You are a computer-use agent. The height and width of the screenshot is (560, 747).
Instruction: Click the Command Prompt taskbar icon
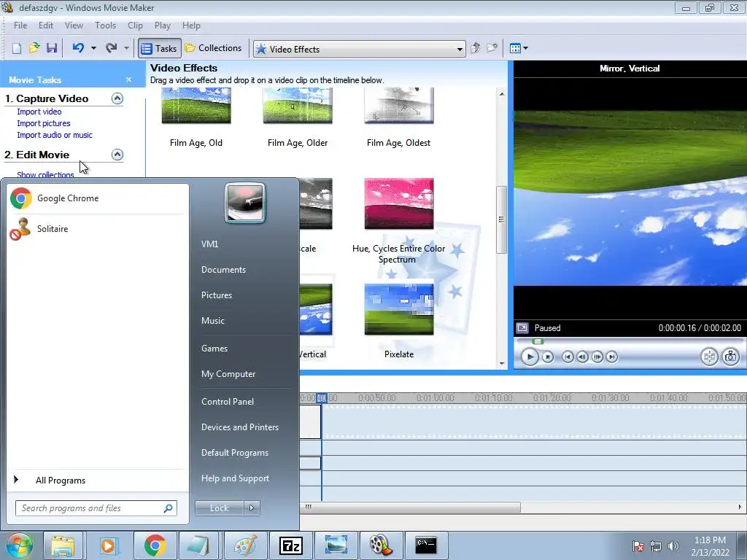click(x=426, y=545)
